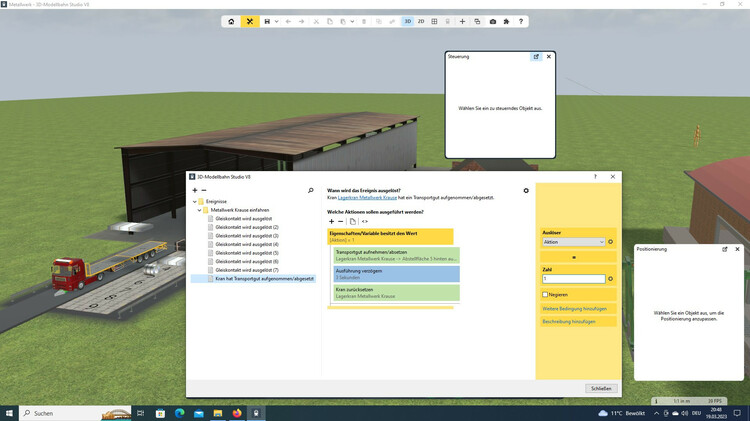This screenshot has width=750, height=421.
Task: Switch to the 2D view
Action: coord(421,21)
